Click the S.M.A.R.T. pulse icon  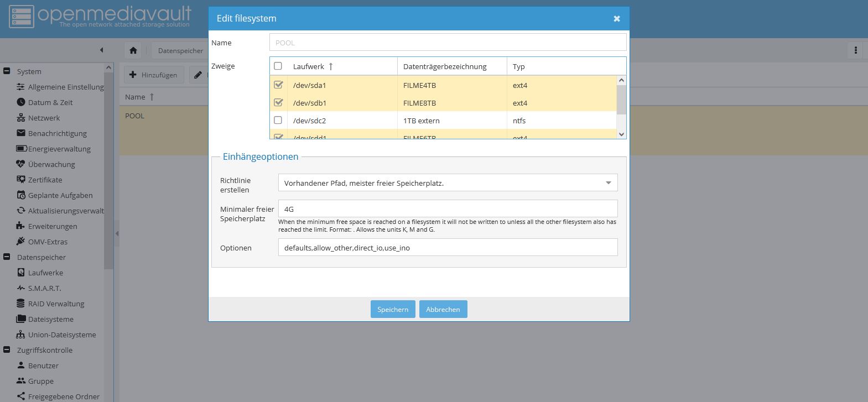pyautogui.click(x=21, y=288)
